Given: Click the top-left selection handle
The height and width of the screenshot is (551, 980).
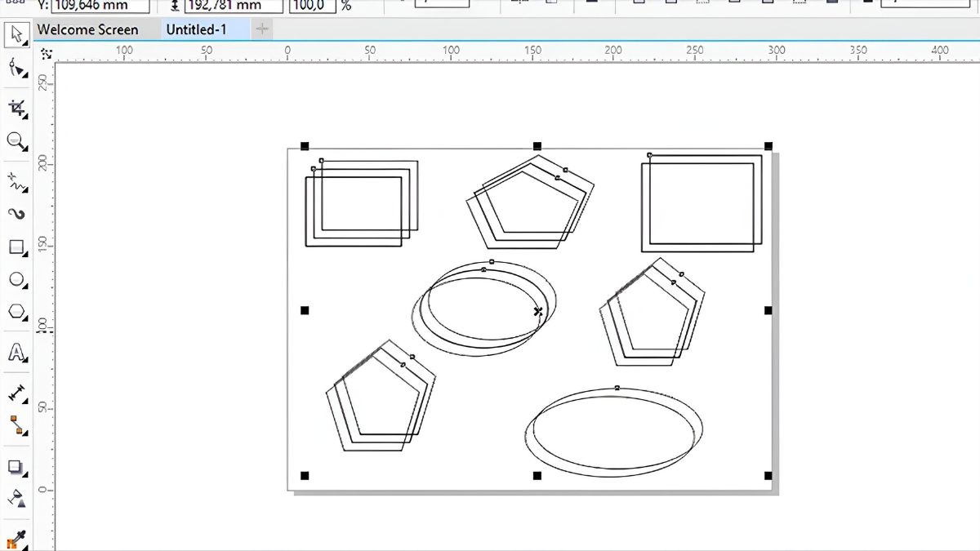Looking at the screenshot, I should point(305,146).
